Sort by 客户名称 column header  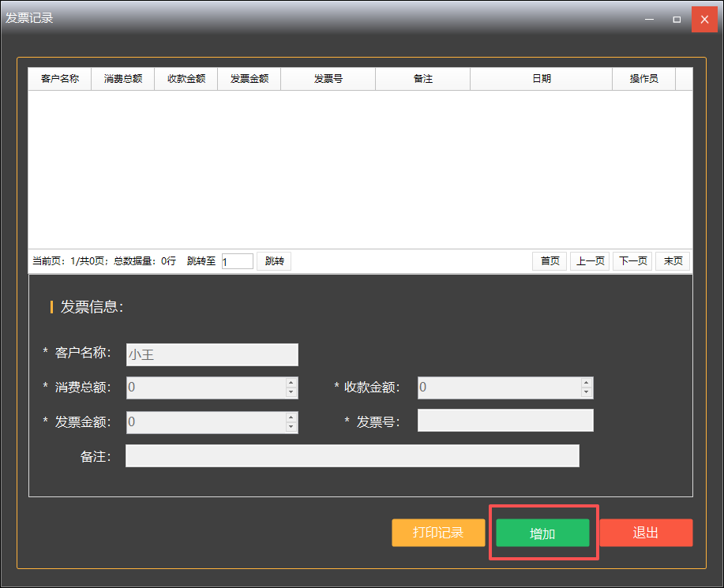coord(60,79)
